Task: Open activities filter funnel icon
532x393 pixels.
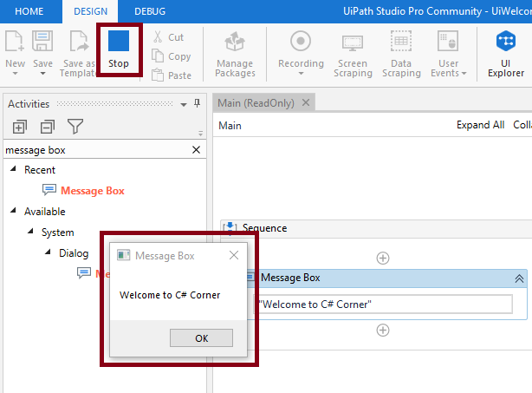Action: (75, 127)
